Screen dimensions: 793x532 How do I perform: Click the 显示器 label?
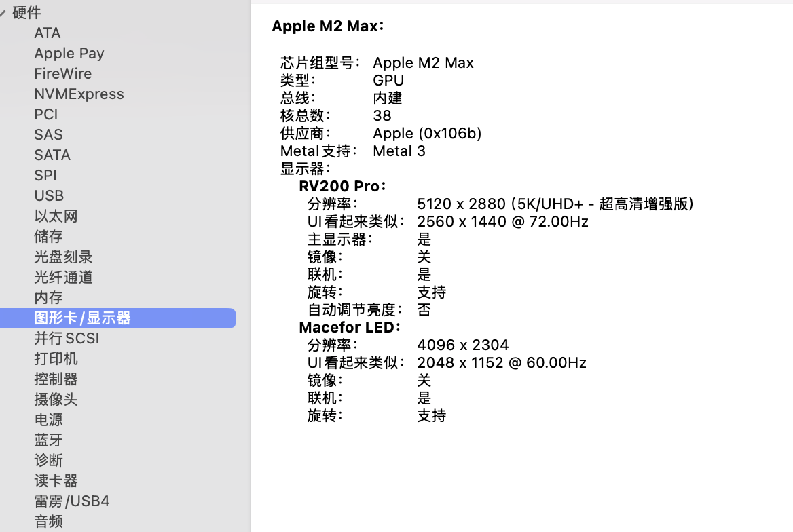(306, 168)
